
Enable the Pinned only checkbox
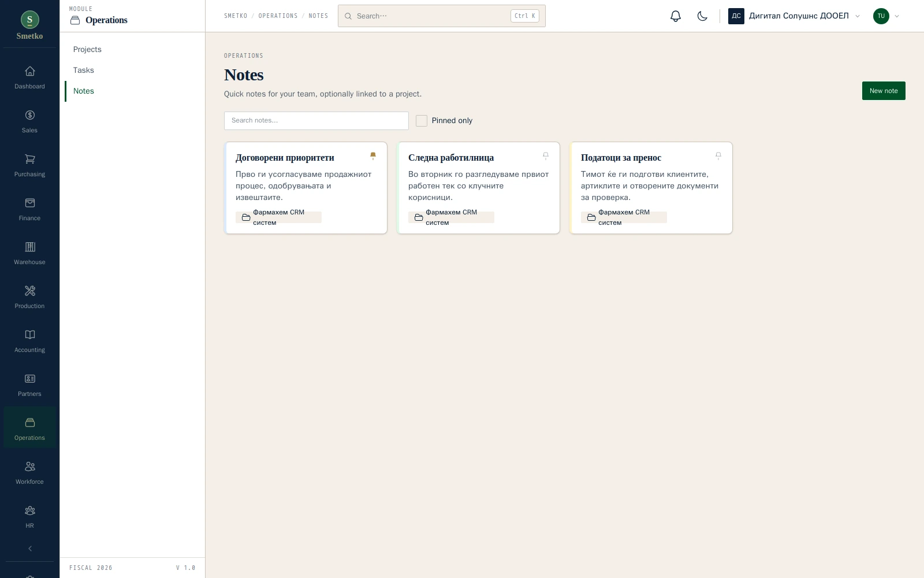(422, 121)
